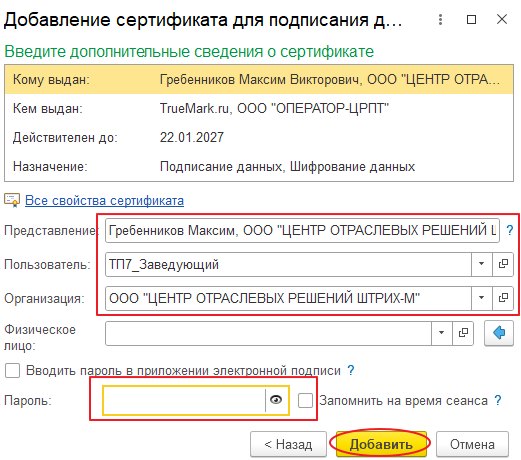Click the 'Представление' text field
Screen dimensions: 521x460
point(302,230)
